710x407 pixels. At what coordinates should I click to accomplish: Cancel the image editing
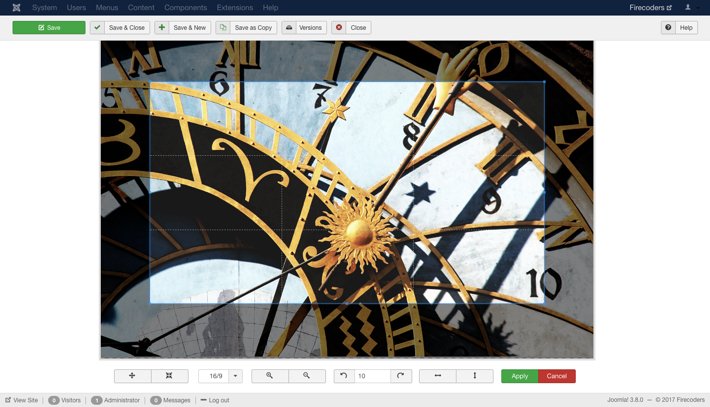556,376
